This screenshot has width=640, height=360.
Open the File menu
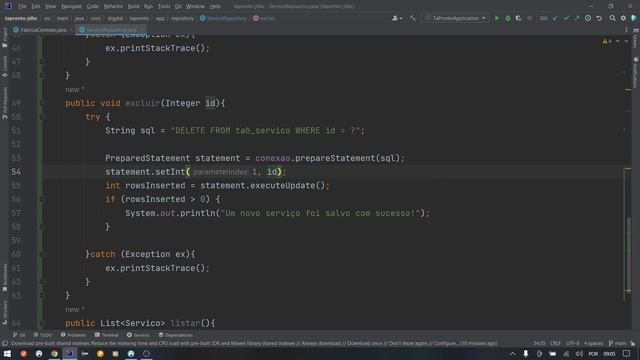[22, 7]
